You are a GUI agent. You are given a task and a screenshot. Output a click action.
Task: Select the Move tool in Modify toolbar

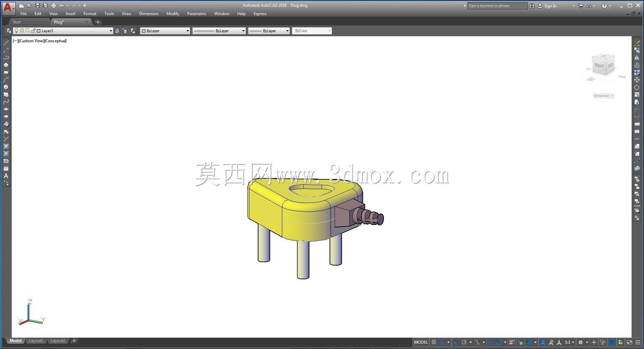(x=637, y=80)
